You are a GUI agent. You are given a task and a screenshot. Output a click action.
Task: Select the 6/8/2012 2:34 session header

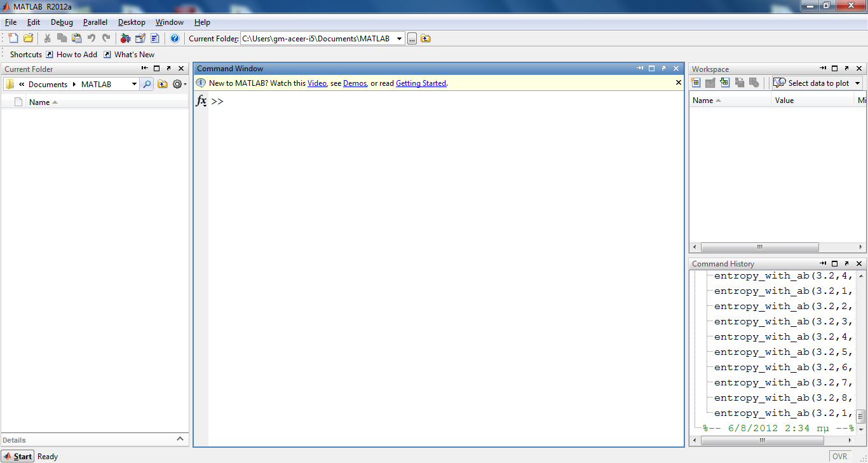(778, 428)
